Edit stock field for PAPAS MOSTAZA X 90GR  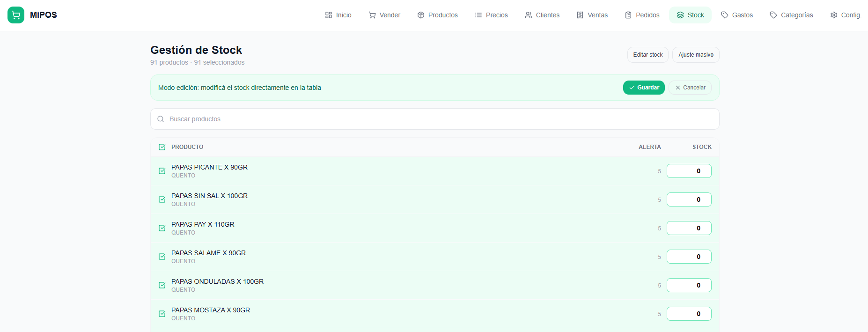[x=689, y=314]
